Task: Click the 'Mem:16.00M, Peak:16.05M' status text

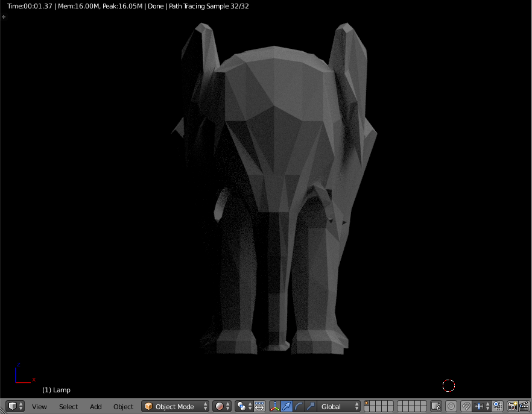Action: pos(100,6)
